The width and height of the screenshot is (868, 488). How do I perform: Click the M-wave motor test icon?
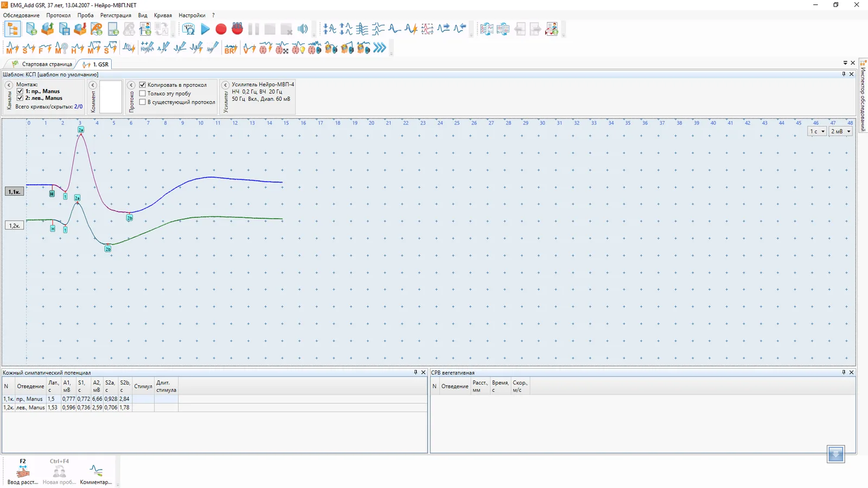(12, 48)
